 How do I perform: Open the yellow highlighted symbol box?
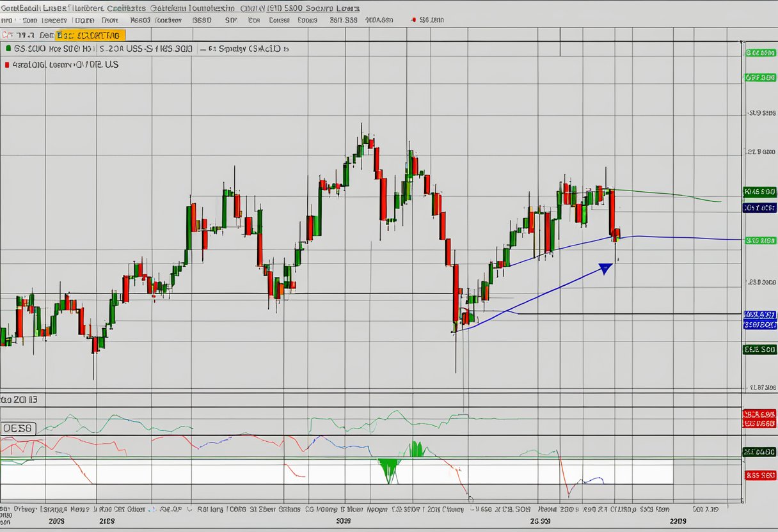[90, 35]
